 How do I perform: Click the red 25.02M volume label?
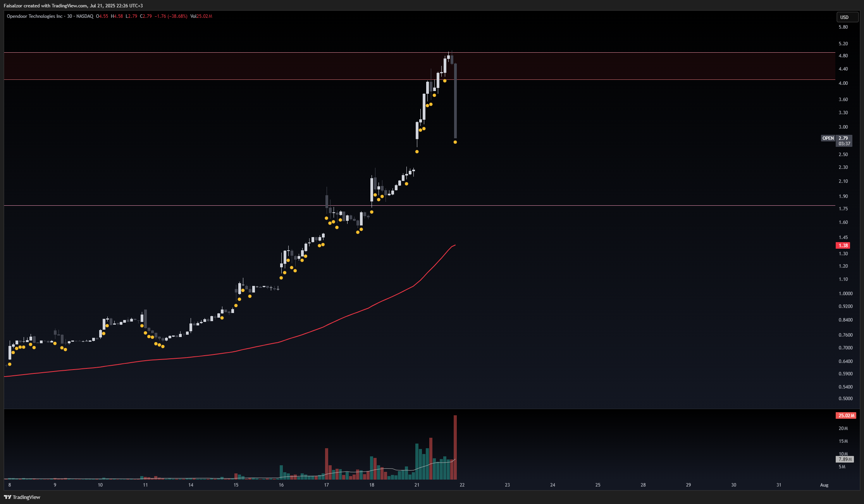point(846,416)
